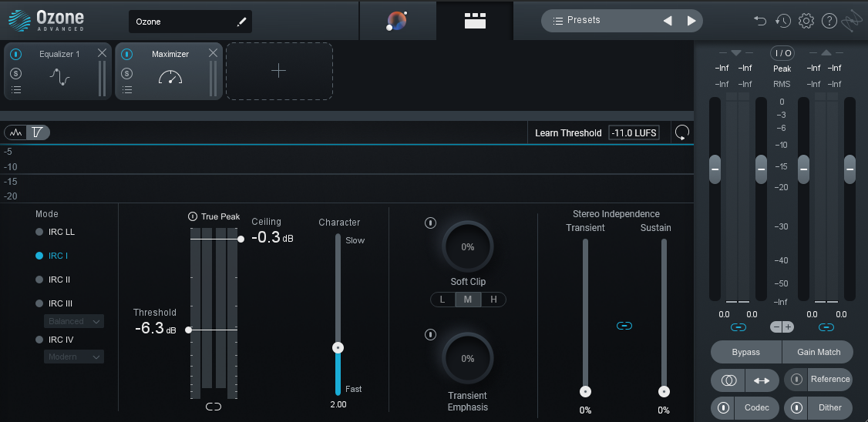Click the swap channels arrows icon

click(762, 380)
